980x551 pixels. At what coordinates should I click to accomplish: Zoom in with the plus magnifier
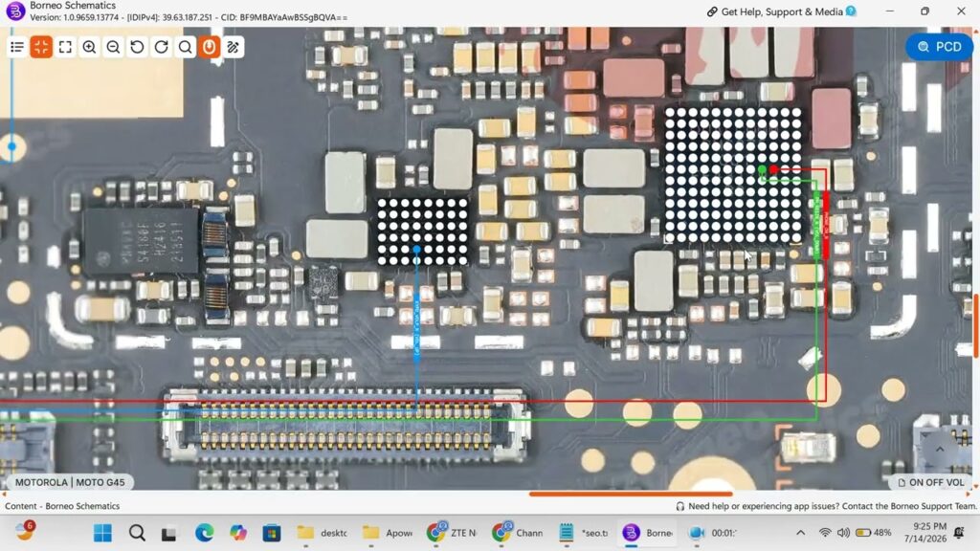pos(89,47)
